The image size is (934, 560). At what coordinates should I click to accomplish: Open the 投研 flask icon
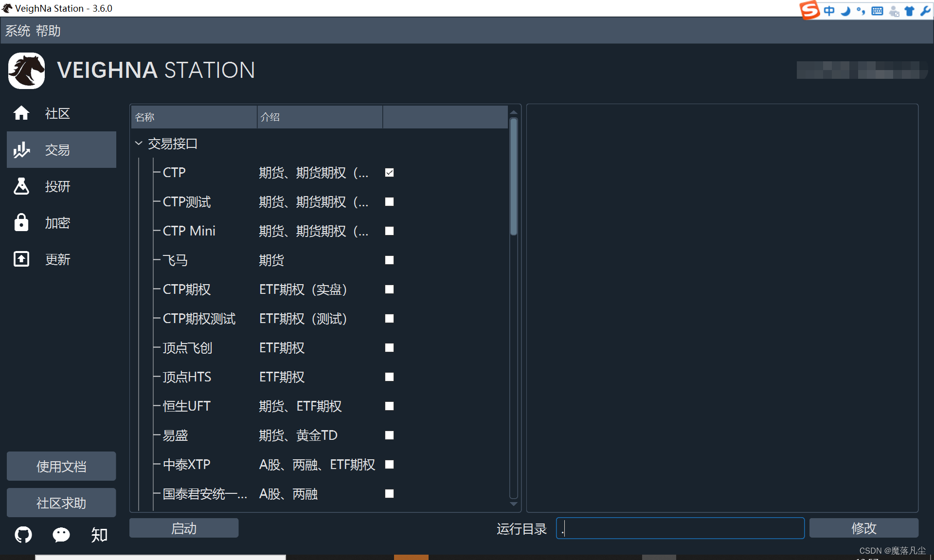pyautogui.click(x=21, y=186)
